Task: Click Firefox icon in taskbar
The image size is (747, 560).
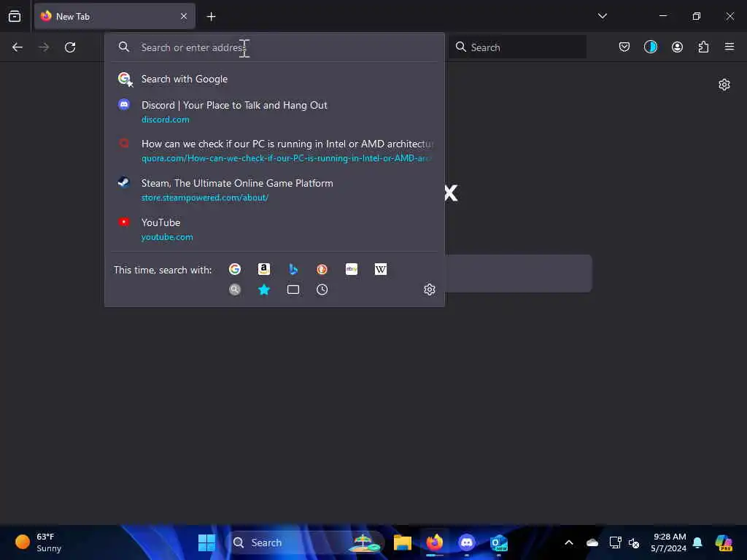Action: [x=435, y=542]
